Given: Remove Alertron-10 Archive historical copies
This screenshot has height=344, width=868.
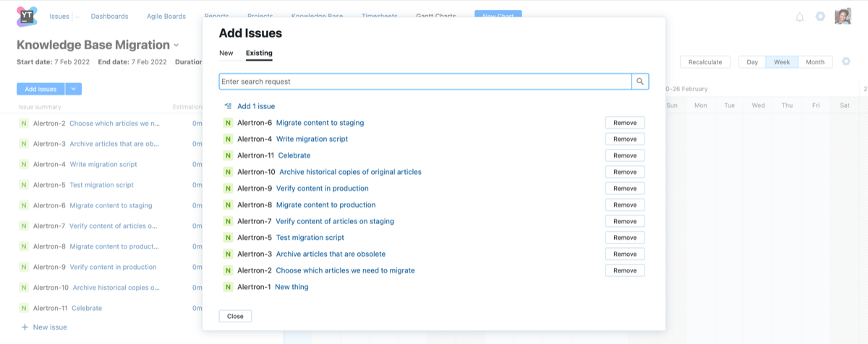Looking at the screenshot, I should tap(625, 172).
